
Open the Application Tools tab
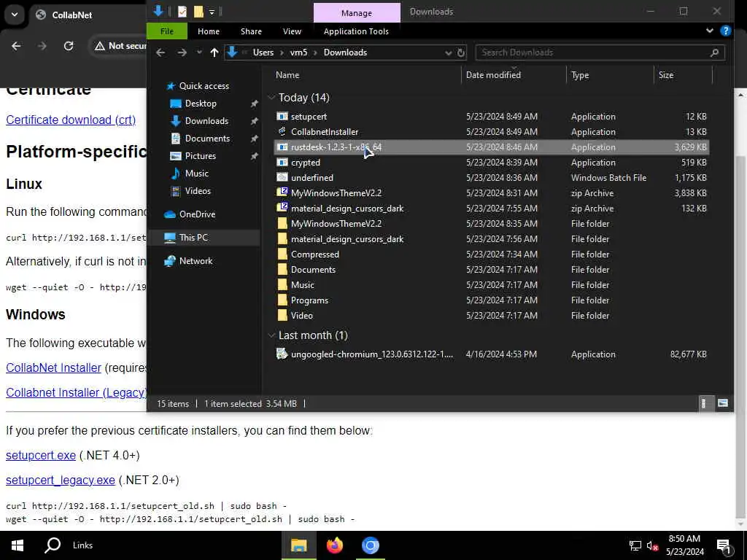(356, 31)
